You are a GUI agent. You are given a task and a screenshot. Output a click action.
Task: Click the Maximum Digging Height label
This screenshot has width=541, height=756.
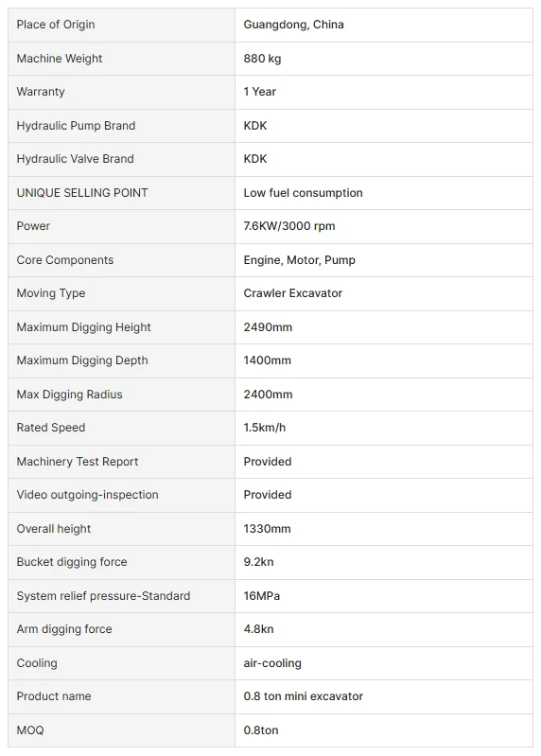pyautogui.click(x=84, y=326)
